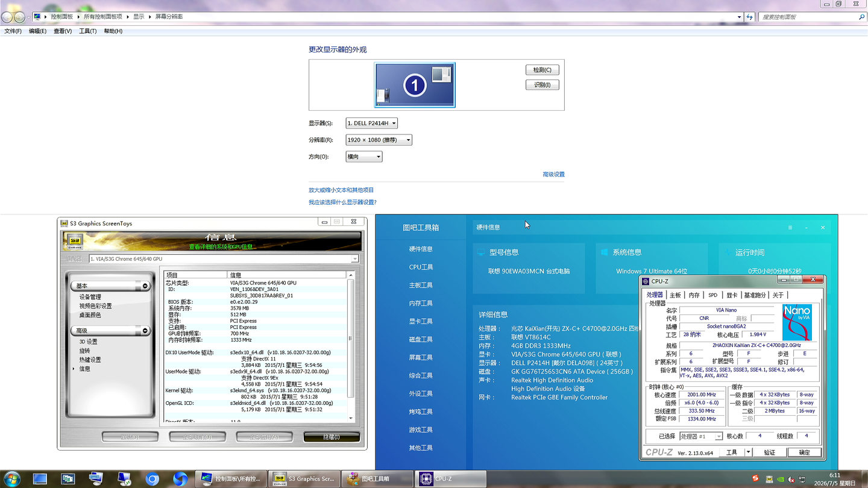The height and width of the screenshot is (488, 868).
Task: Open the 文件(F) menu
Action: tap(13, 31)
